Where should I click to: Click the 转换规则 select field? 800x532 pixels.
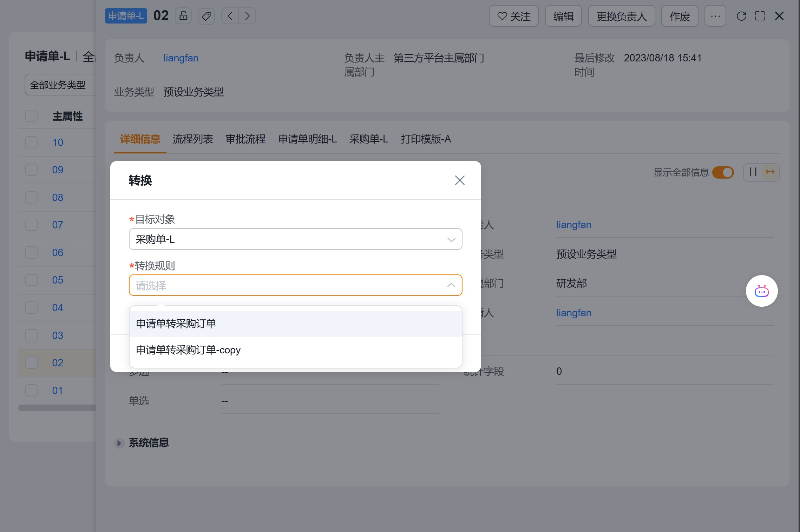point(295,285)
